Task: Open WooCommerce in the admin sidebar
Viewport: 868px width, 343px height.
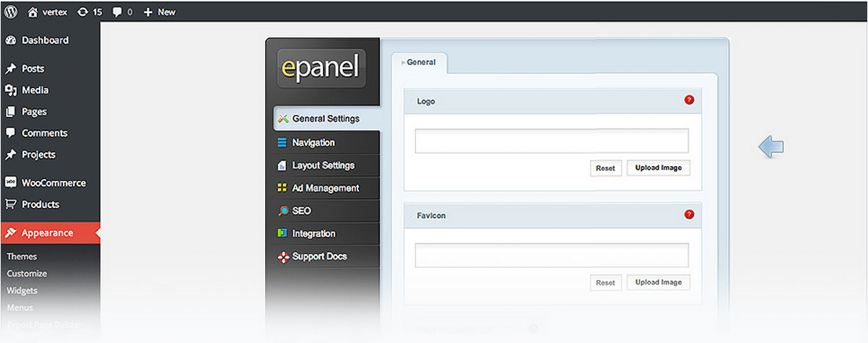Action: (53, 183)
